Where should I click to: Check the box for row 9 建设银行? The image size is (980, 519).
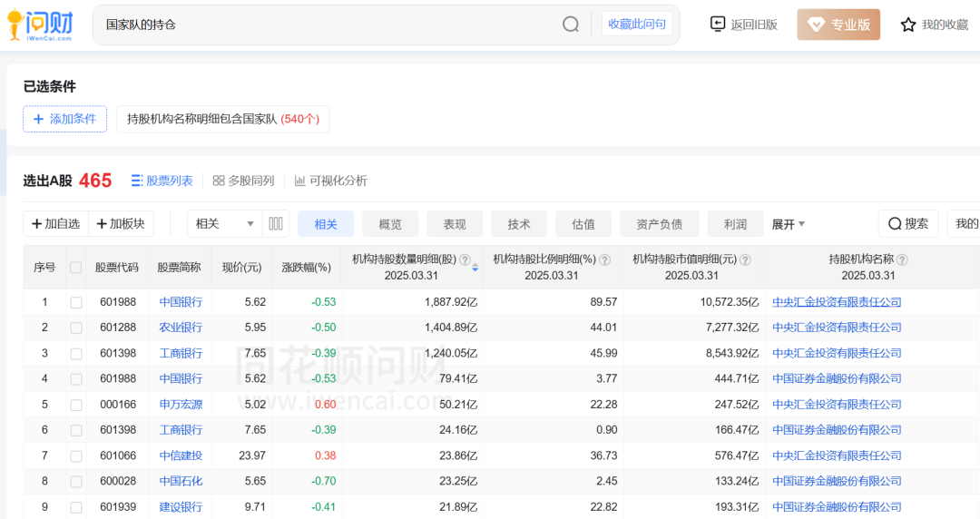click(75, 508)
